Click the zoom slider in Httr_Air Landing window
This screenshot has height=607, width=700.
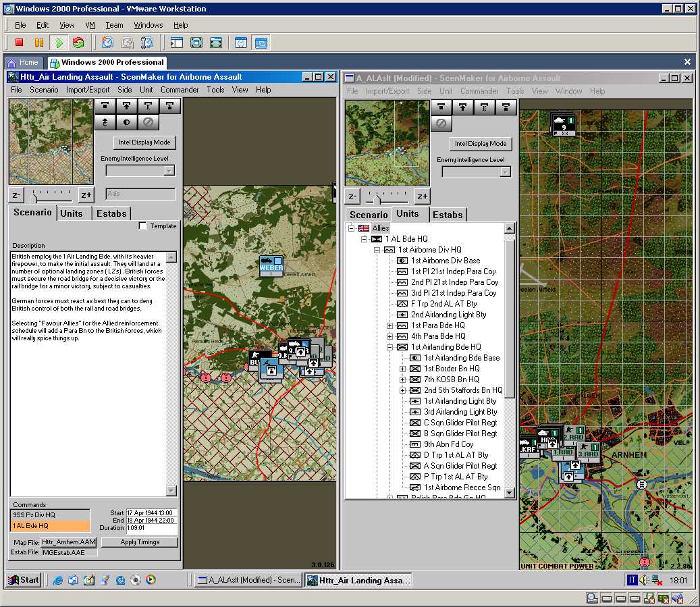[51, 196]
